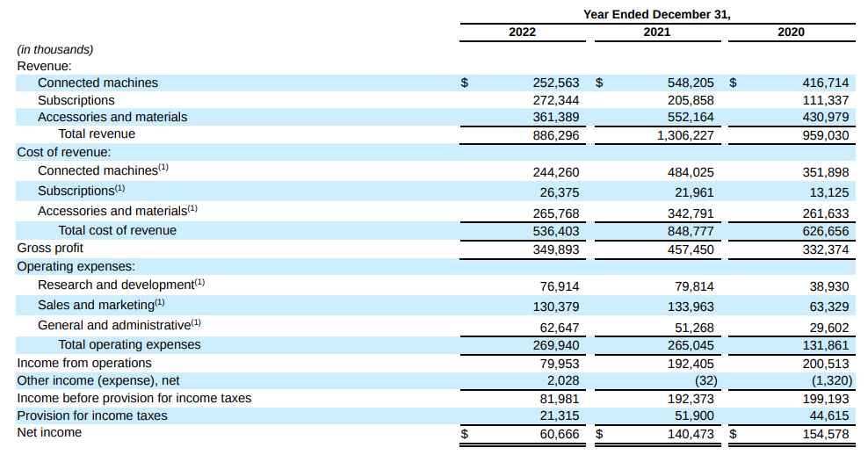Screen dimensions: 868x455
Task: Select 2021 Connected machines revenue 548,205
Action: [x=691, y=83]
